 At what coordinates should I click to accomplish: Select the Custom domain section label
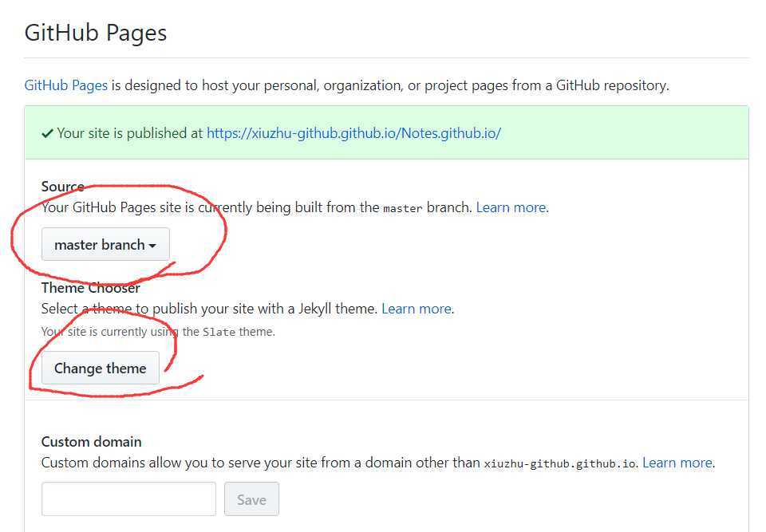[91, 442]
